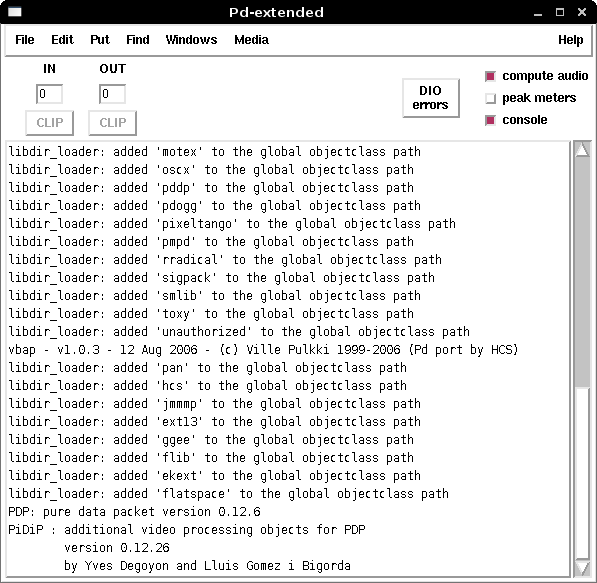Click the CLIP button under IN

(x=49, y=123)
